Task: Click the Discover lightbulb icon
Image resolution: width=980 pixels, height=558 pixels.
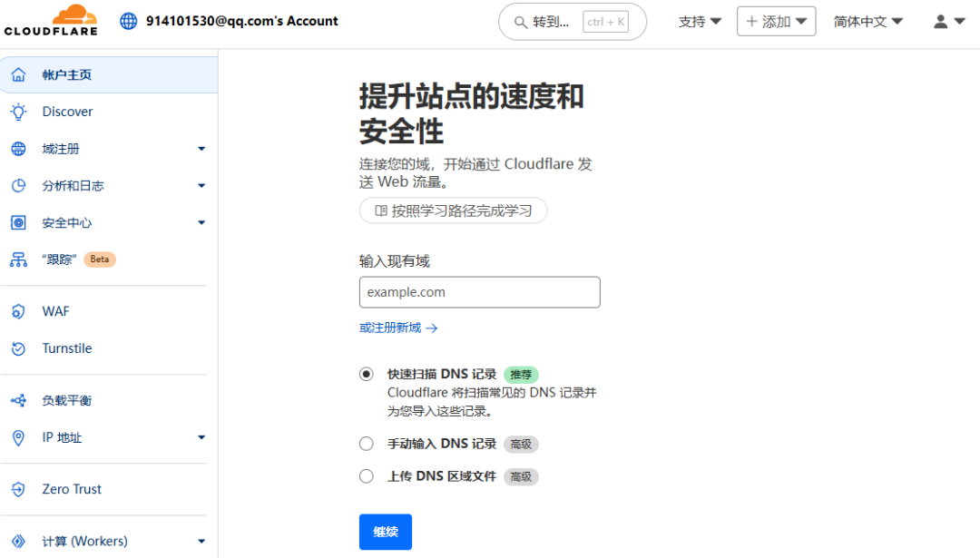Action: [19, 112]
